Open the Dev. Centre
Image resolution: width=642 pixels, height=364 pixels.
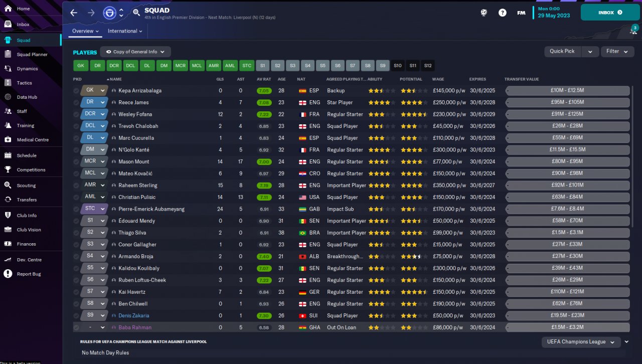click(30, 260)
